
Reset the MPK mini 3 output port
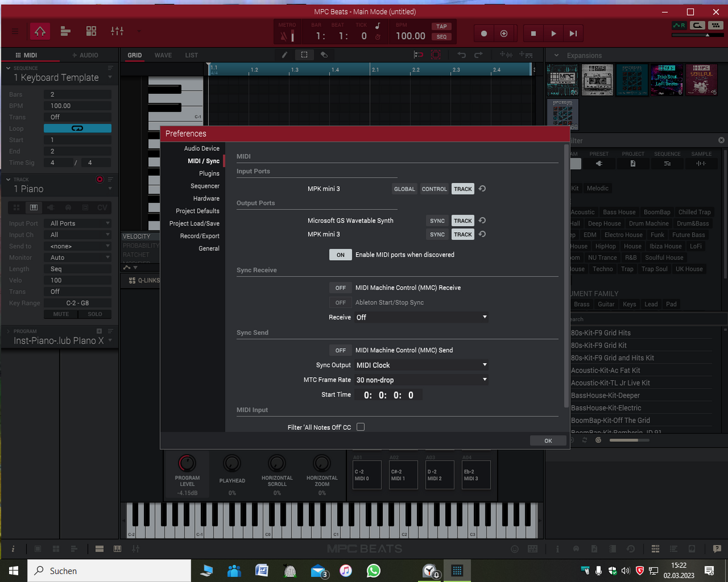coord(482,235)
